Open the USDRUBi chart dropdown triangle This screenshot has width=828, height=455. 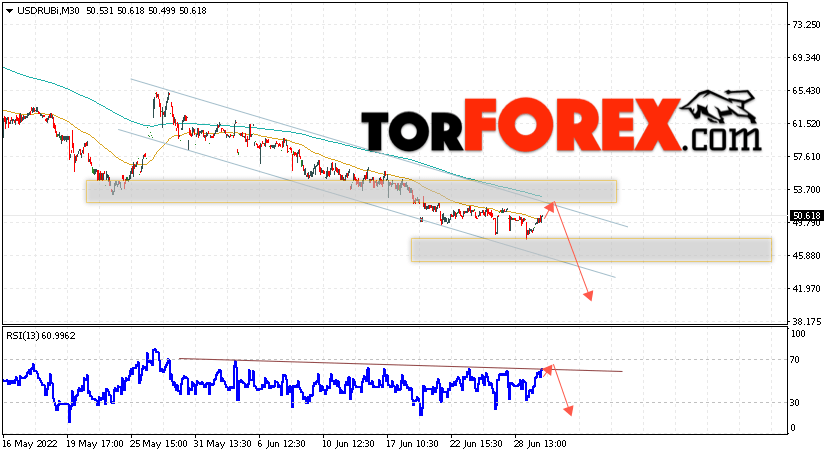click(x=10, y=11)
